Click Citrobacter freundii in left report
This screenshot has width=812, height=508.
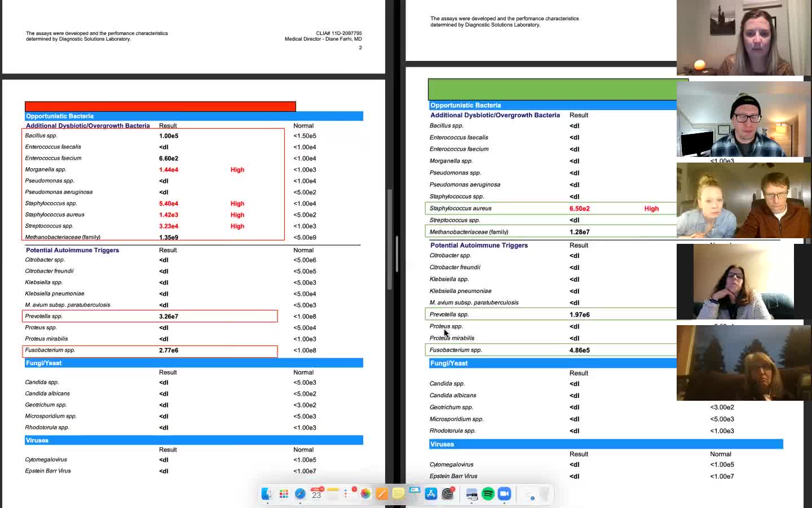click(x=49, y=271)
